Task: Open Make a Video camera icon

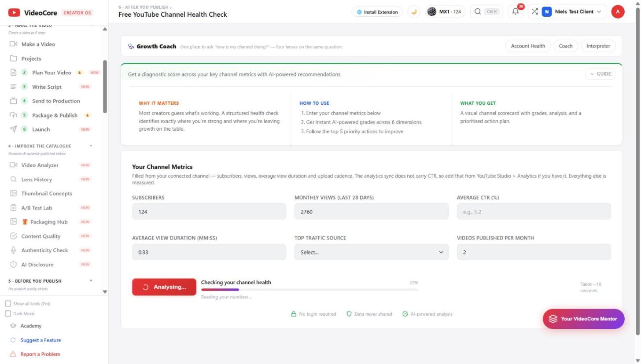Action: [x=13, y=44]
